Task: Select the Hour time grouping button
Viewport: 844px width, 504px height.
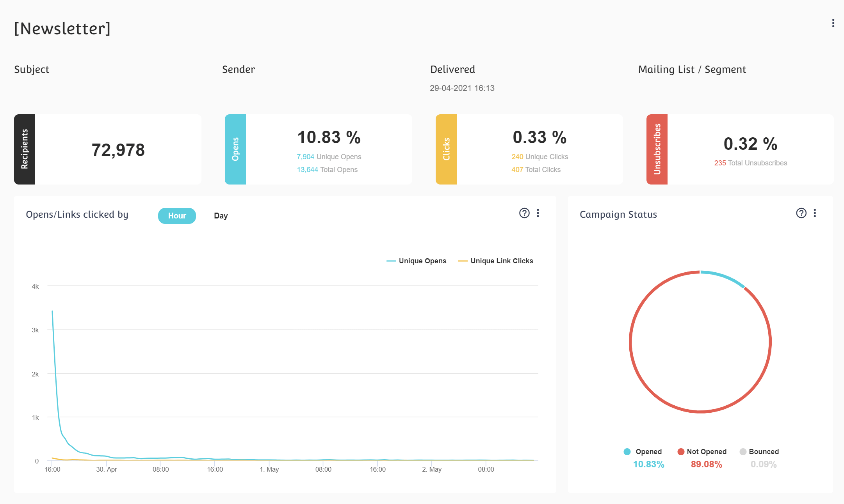Action: click(177, 215)
